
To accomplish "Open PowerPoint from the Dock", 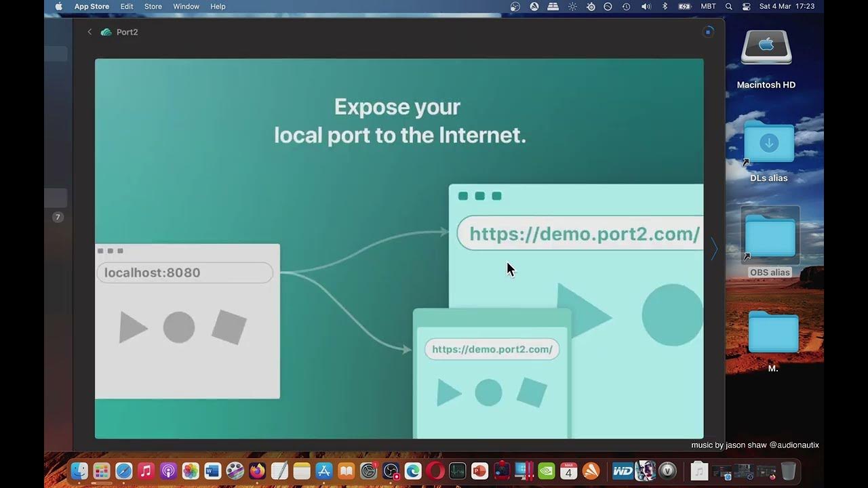I will 479,470.
